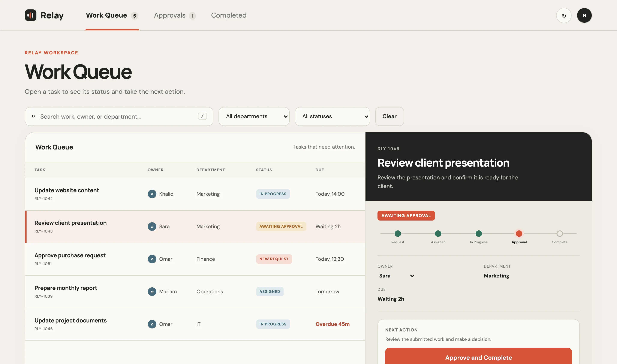Click the Relay logo icon
Image resolution: width=617 pixels, height=364 pixels.
pos(30,15)
